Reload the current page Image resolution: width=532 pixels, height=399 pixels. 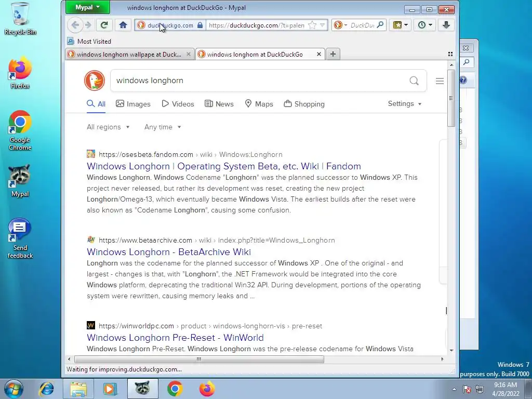click(104, 25)
